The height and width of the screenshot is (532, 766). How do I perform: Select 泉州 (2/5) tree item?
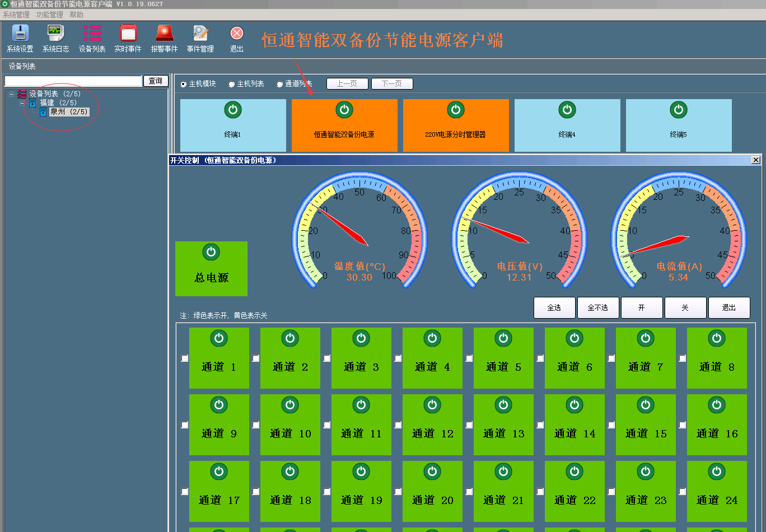(69, 111)
